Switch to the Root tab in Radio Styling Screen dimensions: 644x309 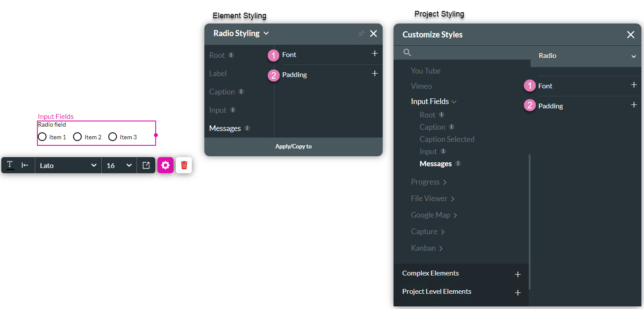pos(217,55)
